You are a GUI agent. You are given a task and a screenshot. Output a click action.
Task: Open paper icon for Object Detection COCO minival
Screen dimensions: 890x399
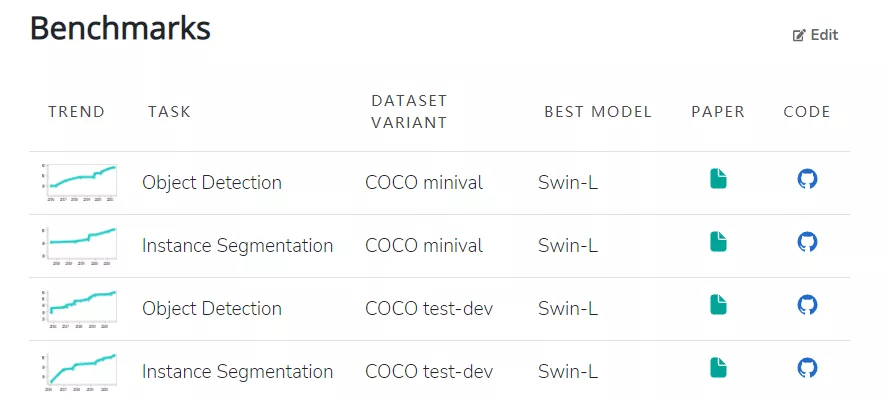point(718,179)
